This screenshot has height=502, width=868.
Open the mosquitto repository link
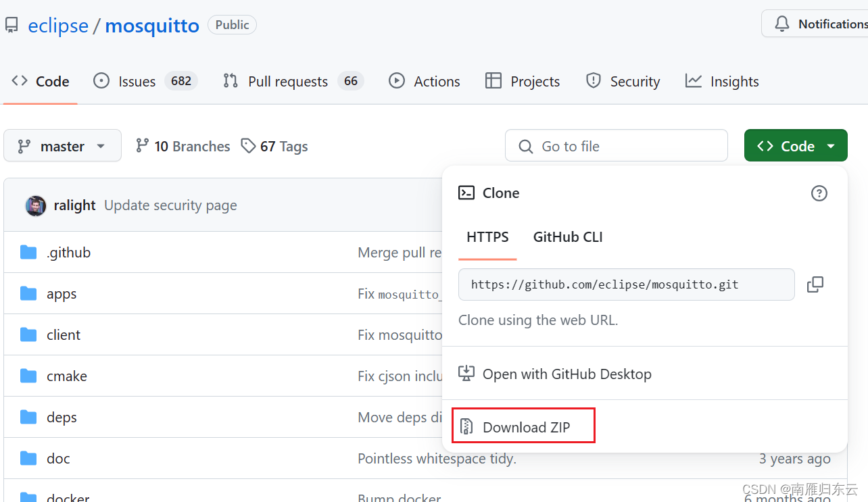(x=152, y=26)
